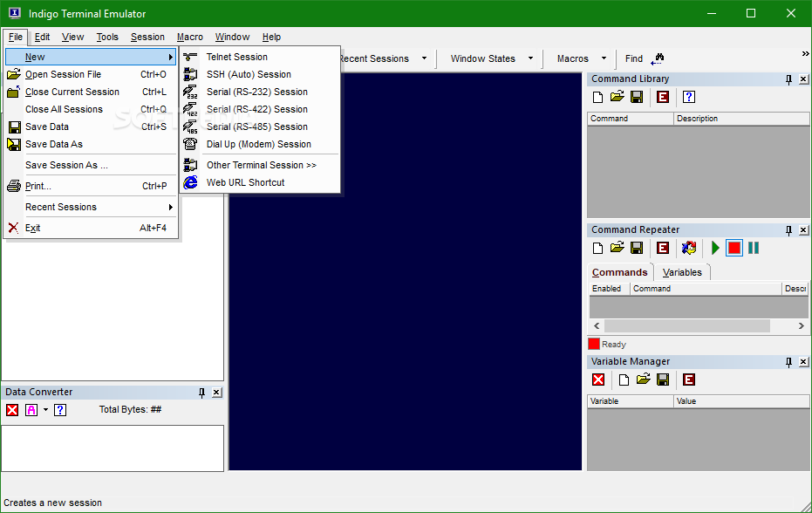
Task: Expand the Macros toolbar dropdown
Action: pos(604,58)
